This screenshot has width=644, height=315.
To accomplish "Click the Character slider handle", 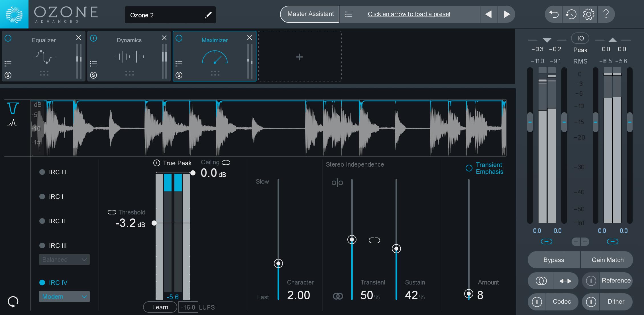I will click(x=278, y=263).
